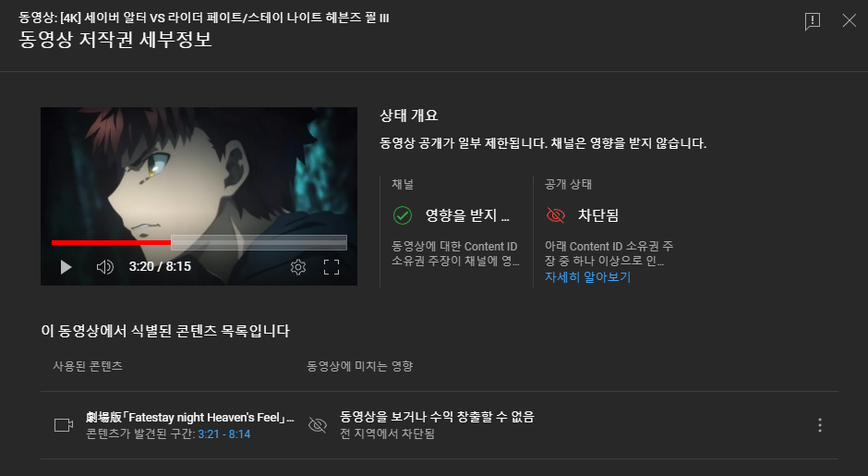Click the 차단됨 visibility status label

[x=598, y=215]
